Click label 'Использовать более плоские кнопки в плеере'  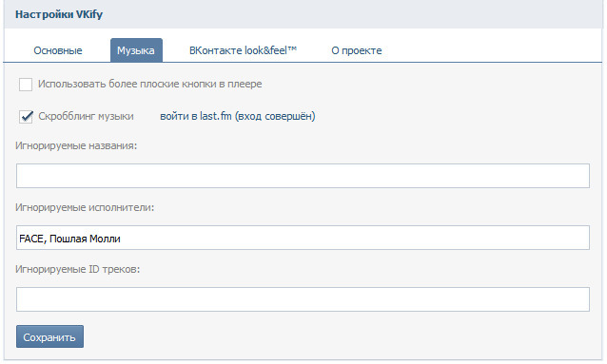click(x=149, y=84)
